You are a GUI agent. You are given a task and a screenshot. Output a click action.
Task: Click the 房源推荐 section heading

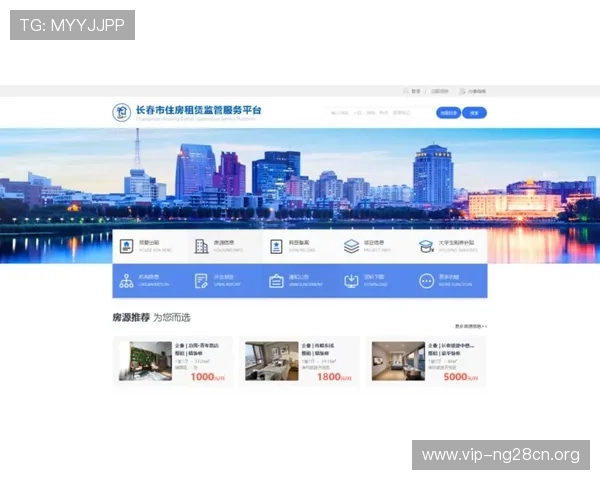coord(131,317)
